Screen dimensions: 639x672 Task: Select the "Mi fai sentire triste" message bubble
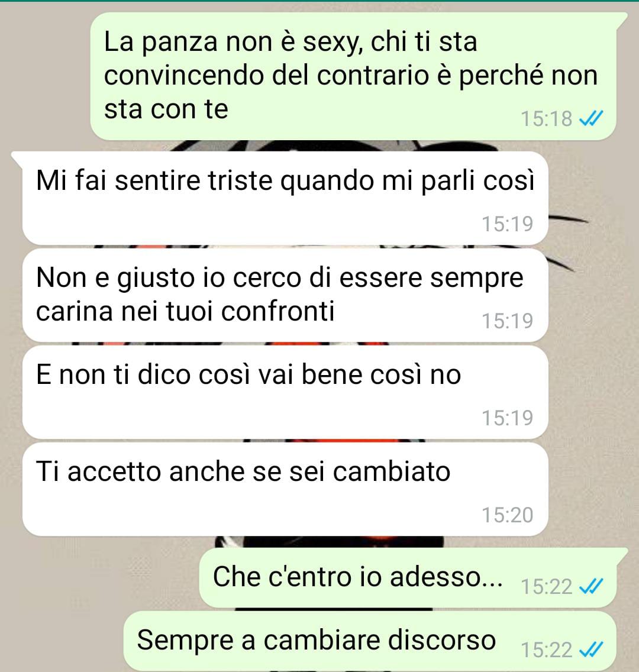tap(285, 198)
